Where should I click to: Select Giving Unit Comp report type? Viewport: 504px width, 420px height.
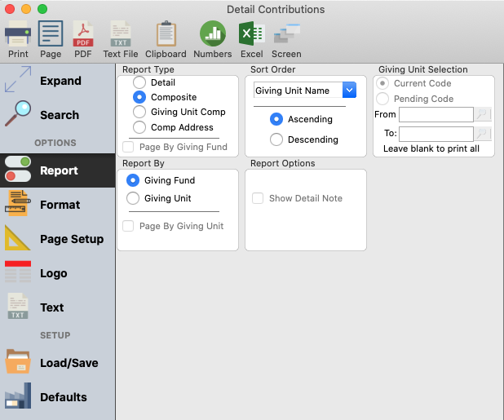tap(139, 112)
